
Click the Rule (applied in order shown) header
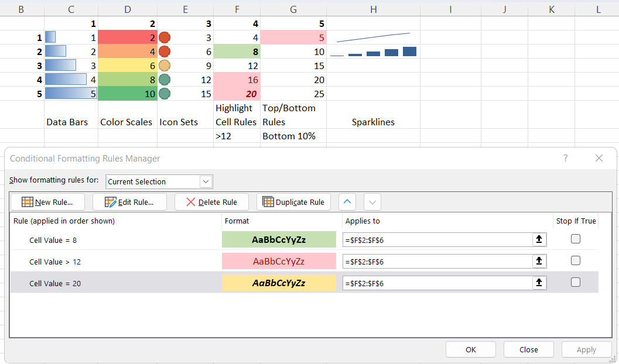coord(64,221)
